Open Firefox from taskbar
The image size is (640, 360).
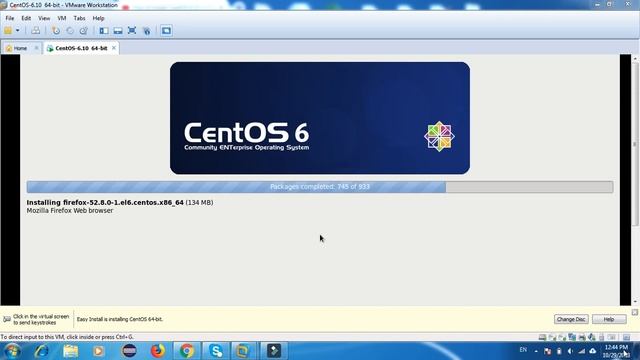[x=158, y=351]
